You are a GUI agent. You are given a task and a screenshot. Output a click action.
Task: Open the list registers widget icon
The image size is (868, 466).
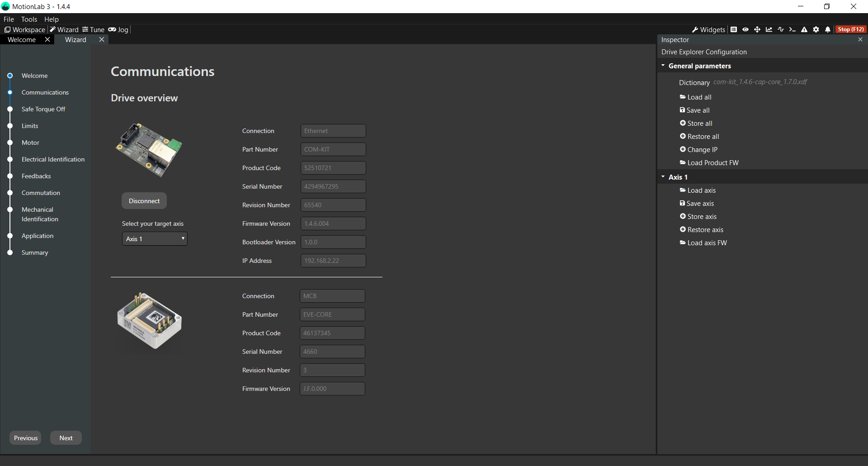point(734,29)
